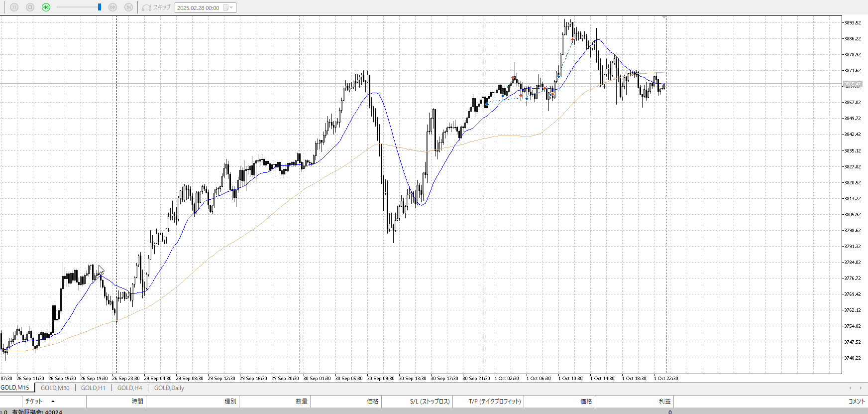
Task: Open the date picker calendar dropdown
Action: (228, 8)
